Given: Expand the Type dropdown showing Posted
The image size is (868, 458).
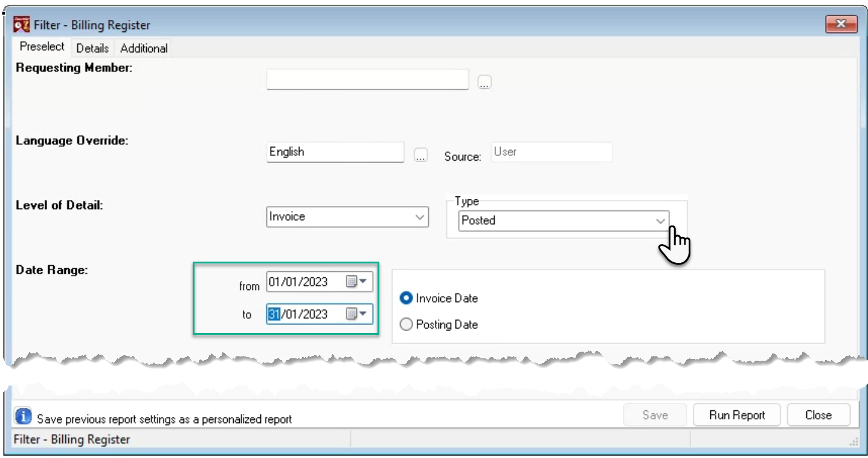Looking at the screenshot, I should [x=660, y=221].
